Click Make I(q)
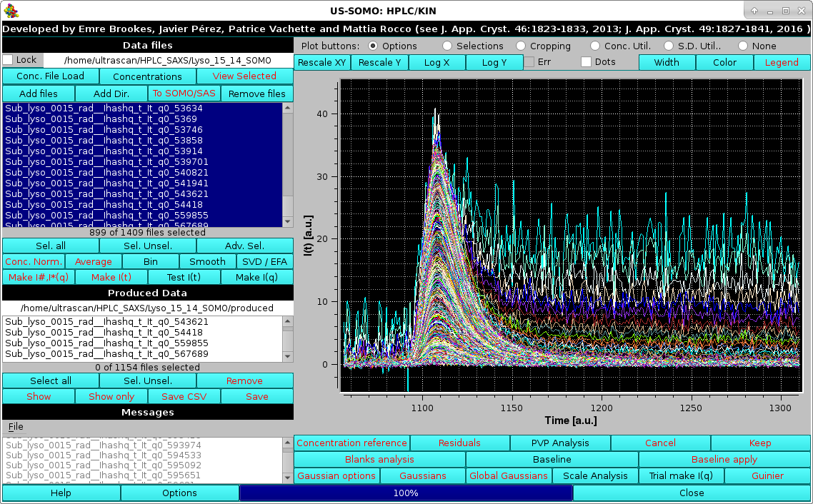 tap(256, 277)
